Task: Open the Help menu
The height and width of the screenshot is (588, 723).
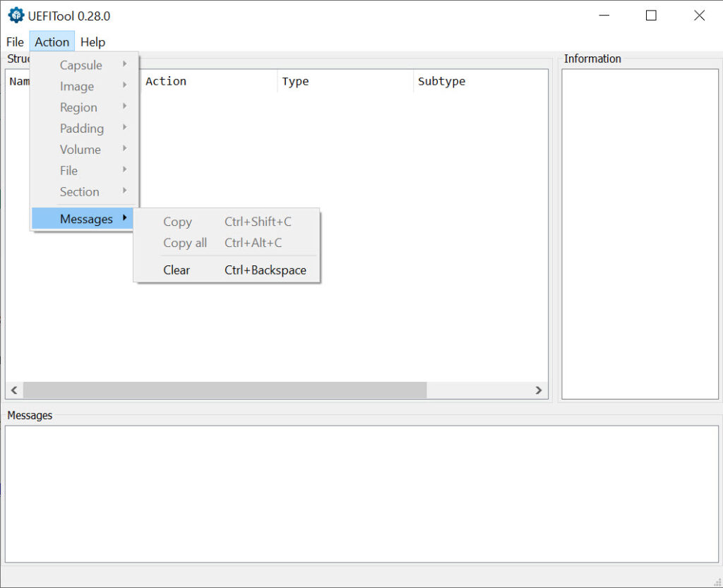Action: tap(92, 42)
